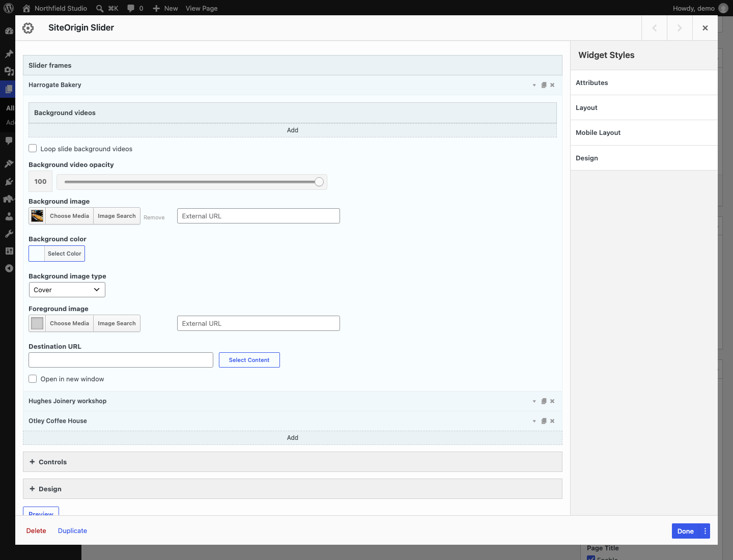Expand the Otley Coffee House frame
The width and height of the screenshot is (733, 560).
tap(534, 421)
